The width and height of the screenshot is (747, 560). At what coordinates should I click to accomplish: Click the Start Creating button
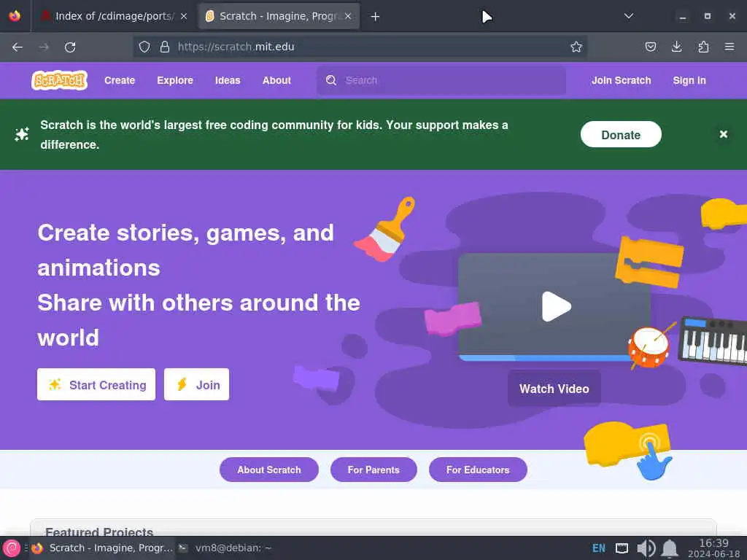coord(96,384)
